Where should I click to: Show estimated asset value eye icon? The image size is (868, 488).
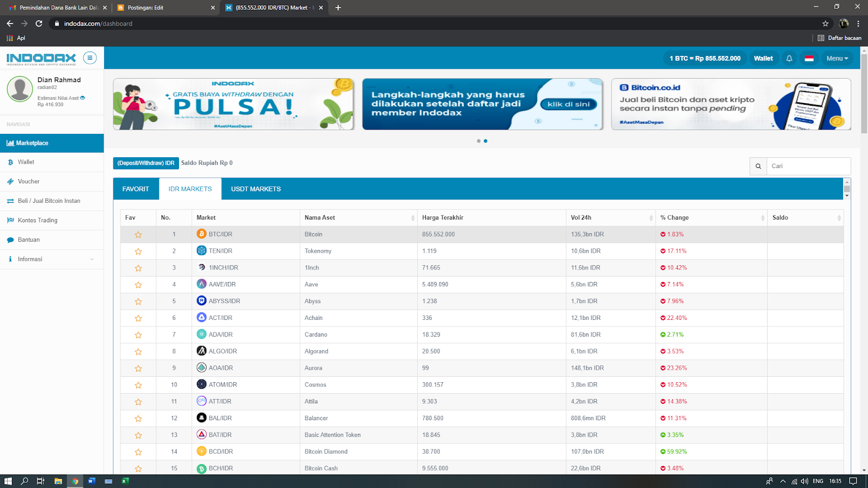(x=82, y=98)
